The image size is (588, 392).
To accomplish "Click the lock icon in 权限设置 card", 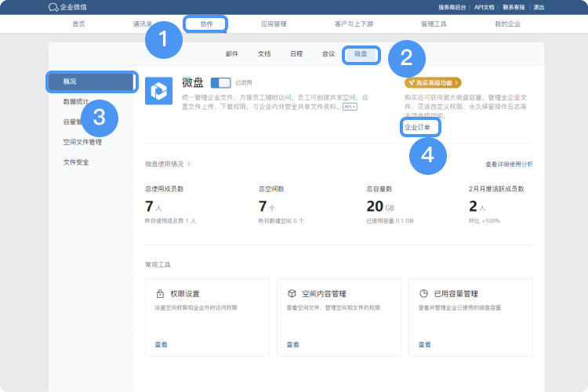I will coord(160,293).
